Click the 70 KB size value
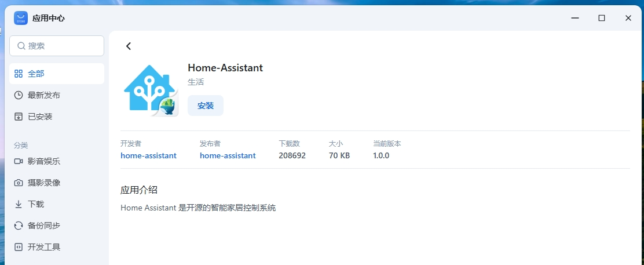The image size is (644, 265). [339, 155]
